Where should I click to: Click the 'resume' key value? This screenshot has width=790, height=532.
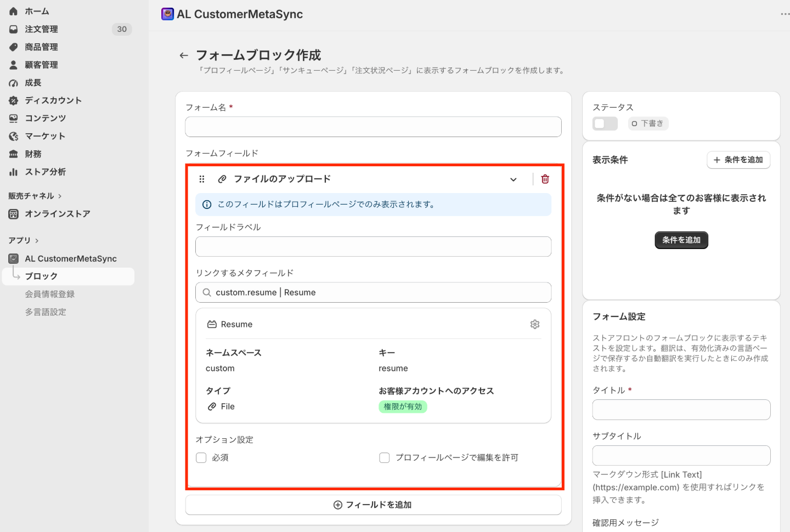[393, 369]
